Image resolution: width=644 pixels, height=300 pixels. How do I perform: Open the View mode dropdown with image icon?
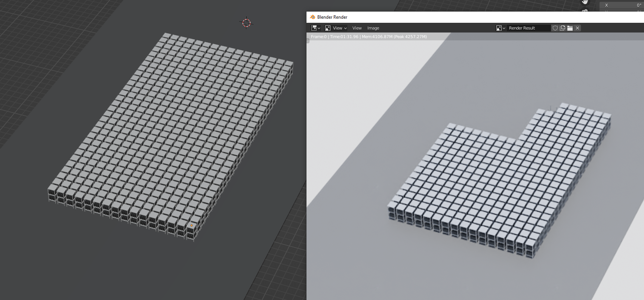[x=336, y=28]
